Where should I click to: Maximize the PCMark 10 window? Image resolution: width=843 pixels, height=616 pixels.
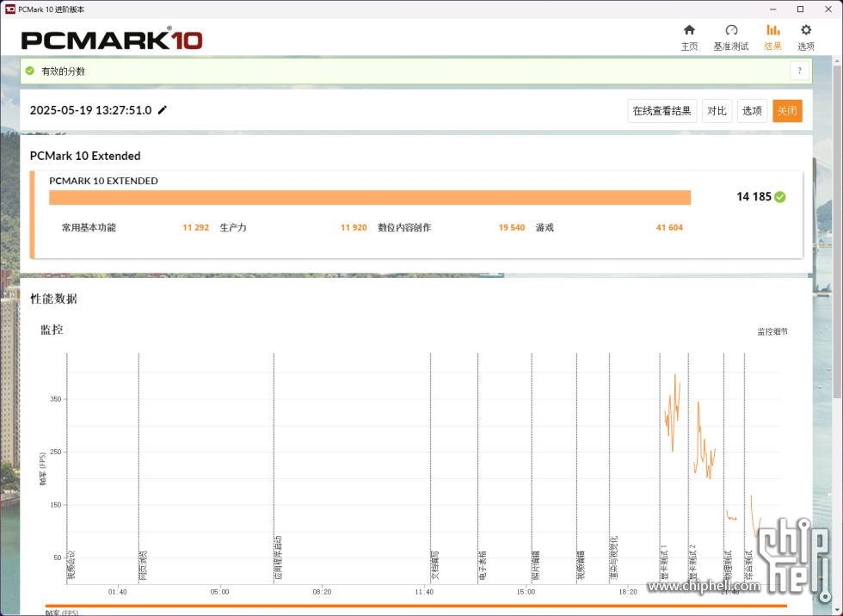point(800,9)
